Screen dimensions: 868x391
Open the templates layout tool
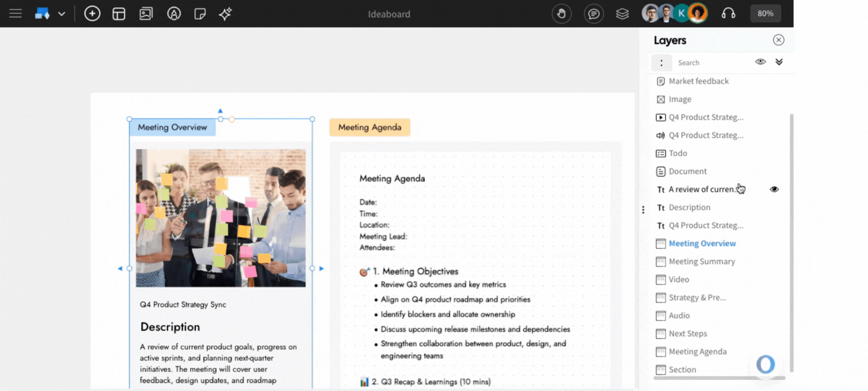point(119,14)
